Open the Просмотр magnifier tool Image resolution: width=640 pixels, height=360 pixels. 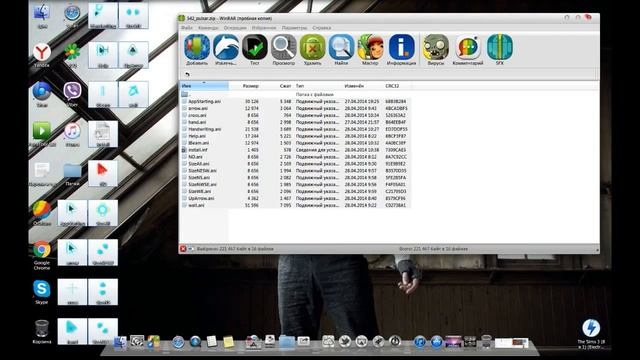[x=284, y=49]
